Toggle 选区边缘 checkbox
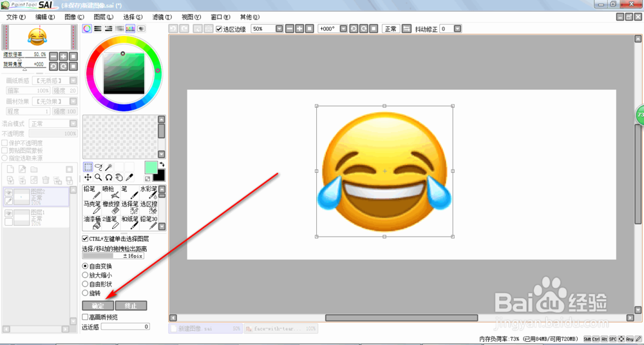This screenshot has height=345, width=644. pyautogui.click(x=219, y=29)
